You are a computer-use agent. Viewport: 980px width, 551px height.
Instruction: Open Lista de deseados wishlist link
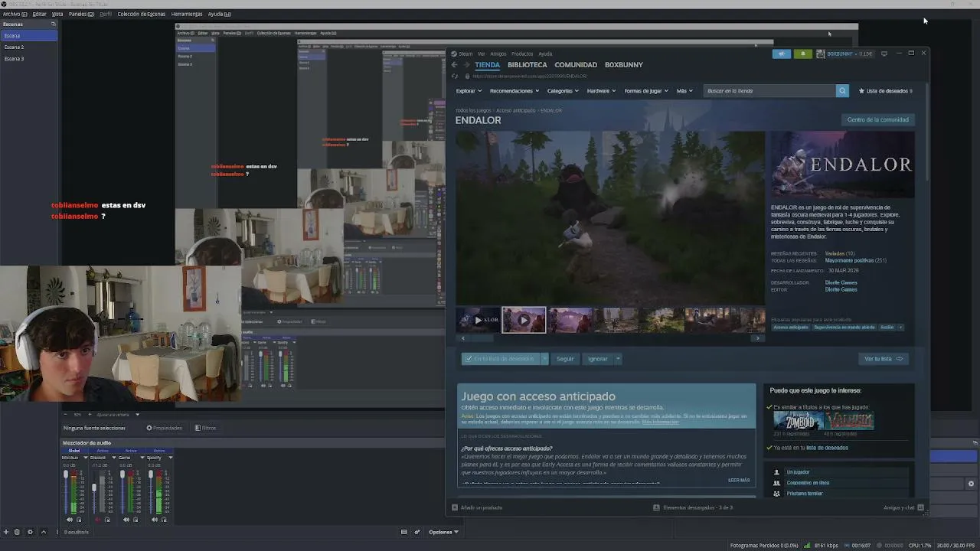click(886, 91)
